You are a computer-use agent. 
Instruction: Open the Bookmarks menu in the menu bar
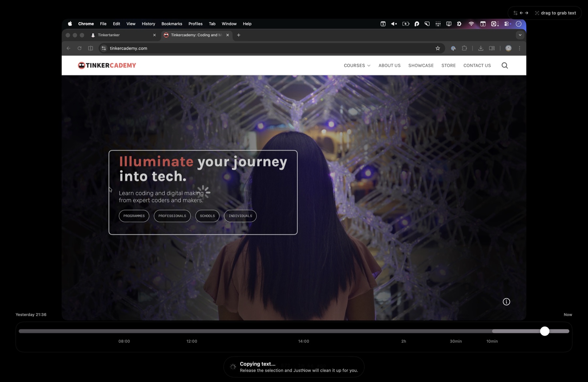pyautogui.click(x=172, y=24)
